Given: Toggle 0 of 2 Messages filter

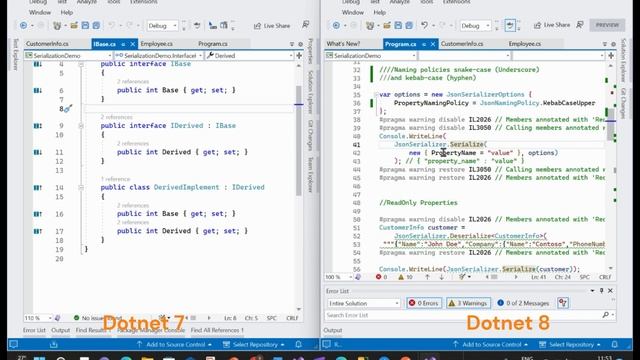Looking at the screenshot, I should coord(523,303).
